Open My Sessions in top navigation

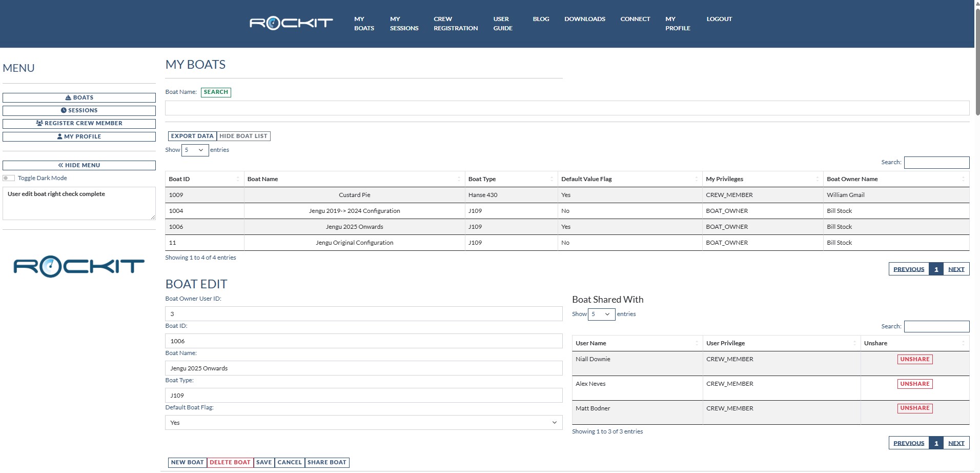404,24
